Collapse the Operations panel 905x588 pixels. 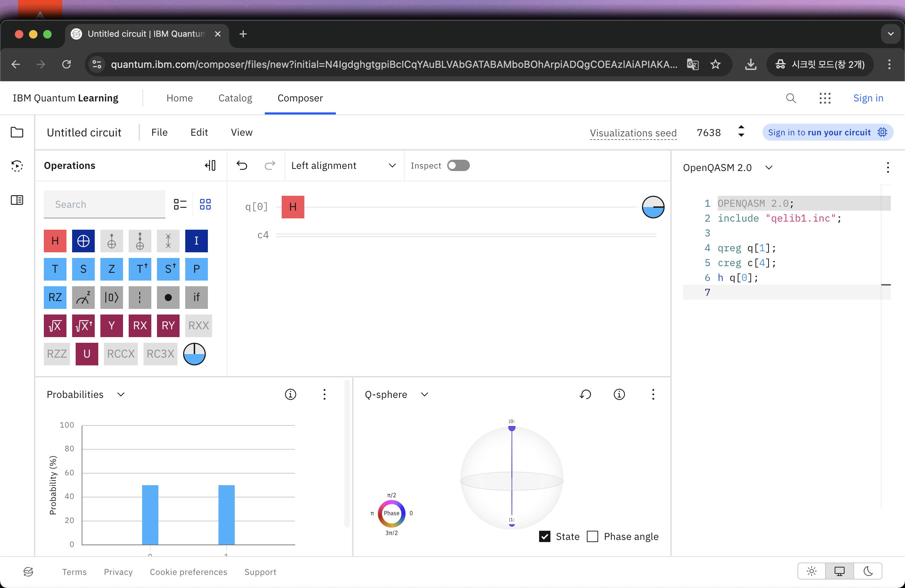coord(210,165)
